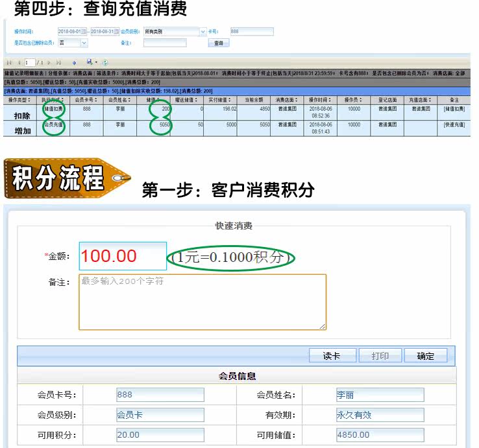Click the 可用储值 field showing 4850.00
The width and height of the screenshot is (479, 448).
(380, 435)
